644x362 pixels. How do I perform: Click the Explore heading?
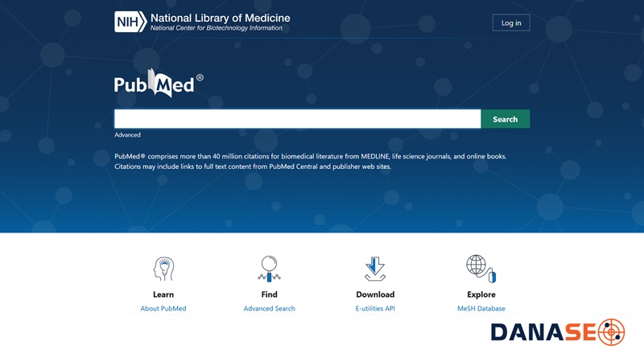[x=481, y=294]
